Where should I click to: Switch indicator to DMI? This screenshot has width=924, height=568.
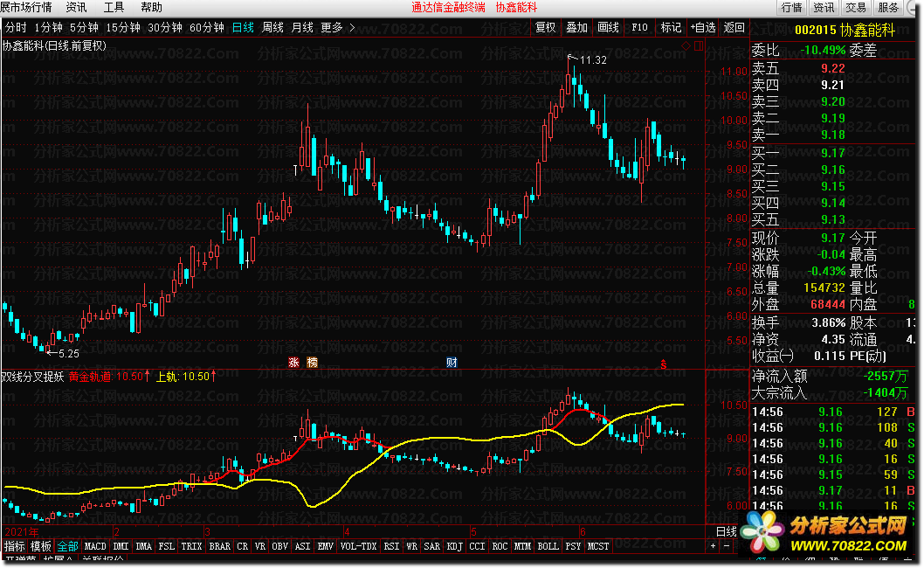[121, 546]
